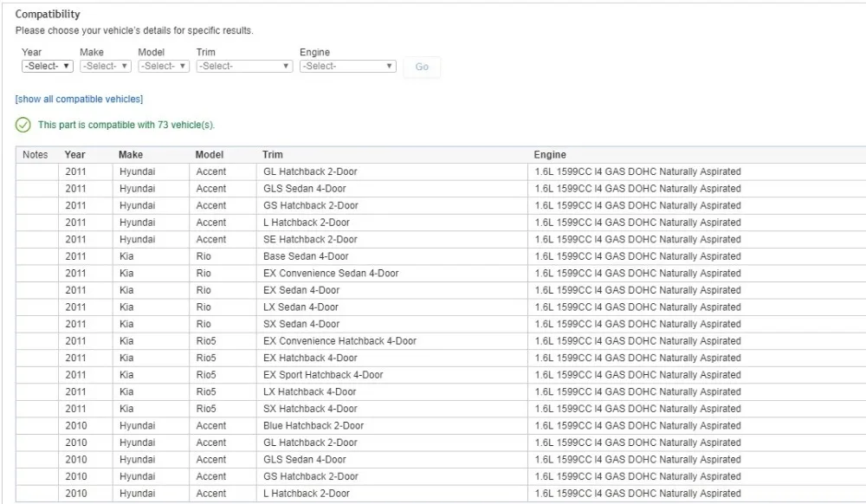
Task: Select 2010 'GLS Sedan 4-Door' trim cell
Action: [392, 459]
